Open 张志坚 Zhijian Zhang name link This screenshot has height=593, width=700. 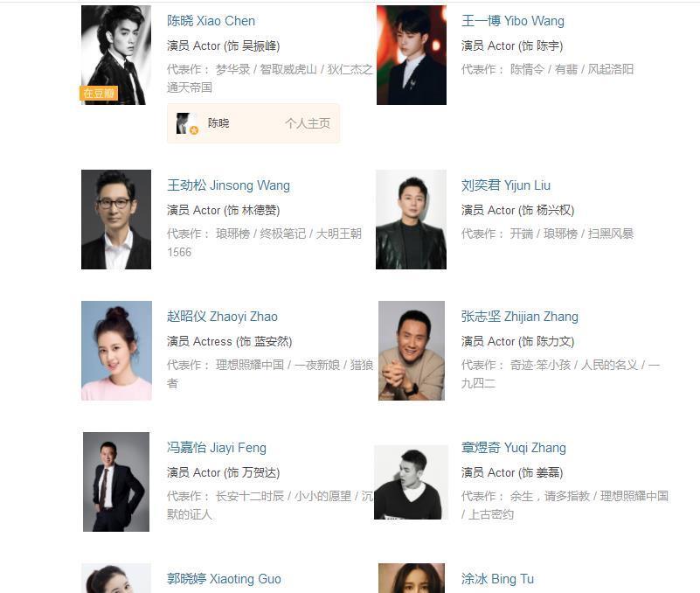point(519,317)
